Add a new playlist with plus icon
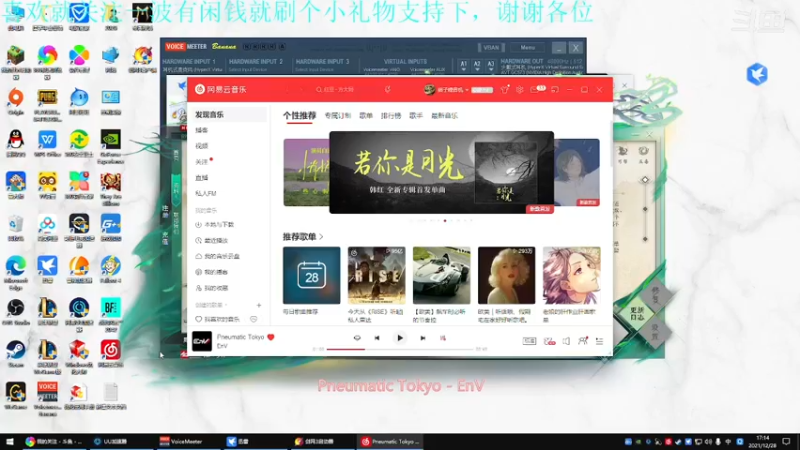Screen dimensions: 800x450 click(259, 305)
